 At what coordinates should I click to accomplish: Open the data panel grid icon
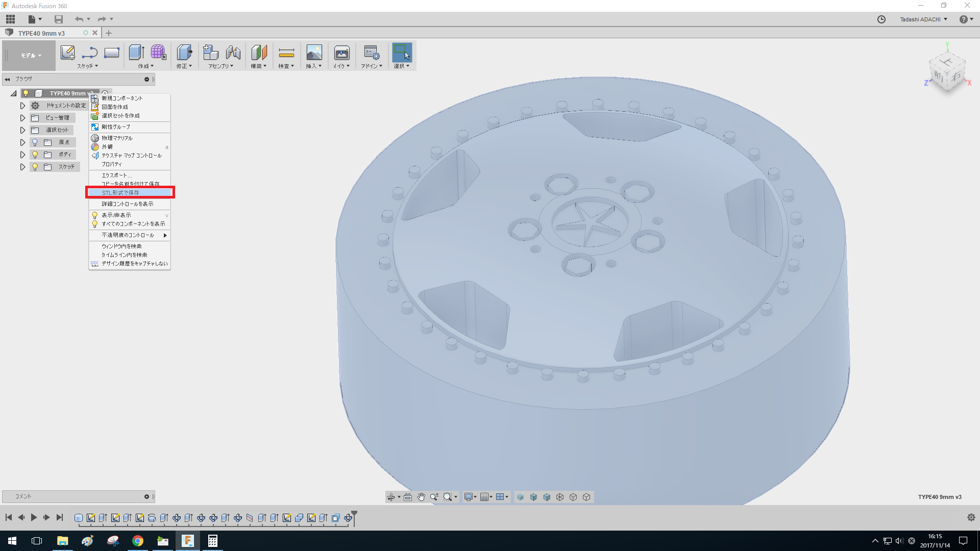(10, 19)
